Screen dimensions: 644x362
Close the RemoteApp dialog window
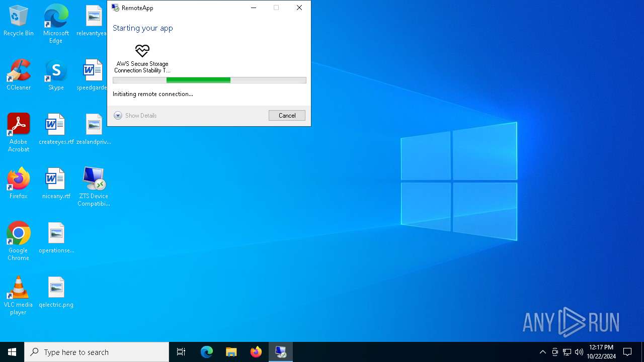tap(299, 8)
